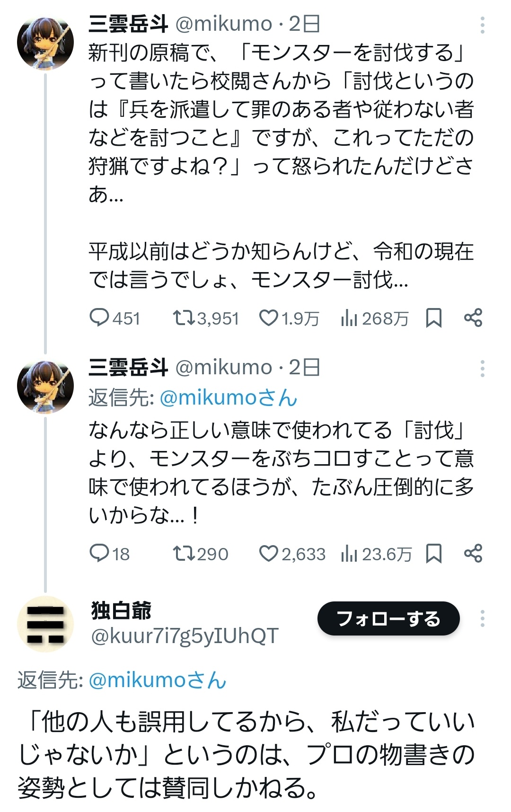Viewport: 511px width, 812px height.
Task: View analytics of the 23.6万 views tweet
Action: click(349, 554)
